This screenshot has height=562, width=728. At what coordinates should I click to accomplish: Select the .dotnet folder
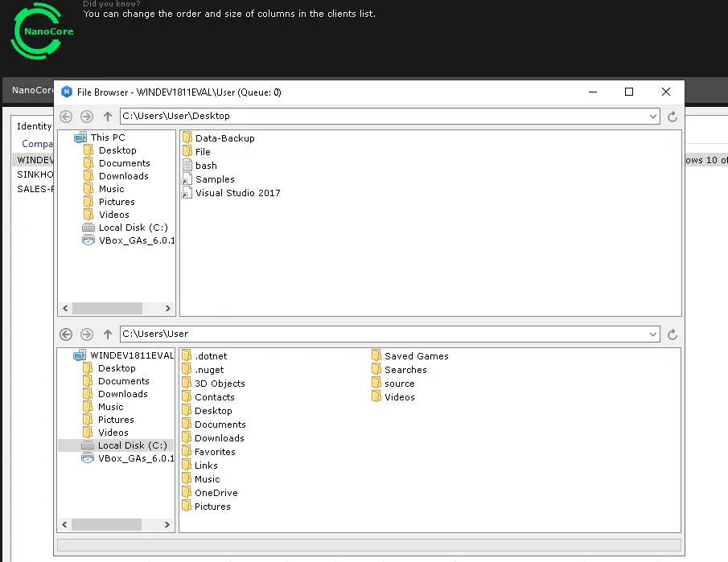click(204, 356)
